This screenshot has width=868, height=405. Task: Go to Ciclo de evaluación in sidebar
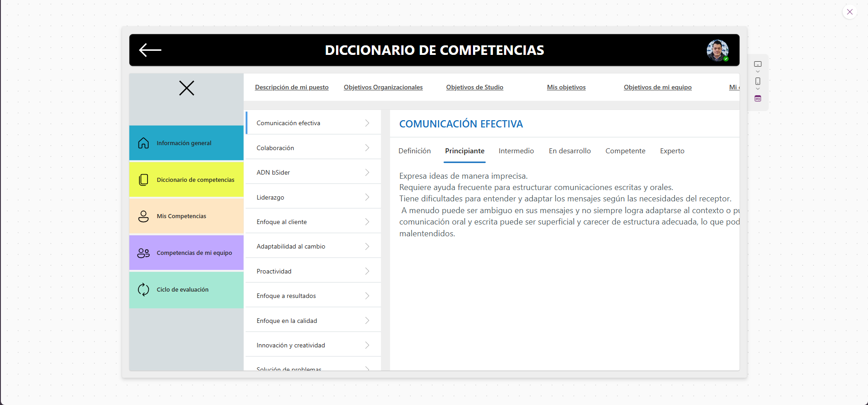(x=187, y=289)
